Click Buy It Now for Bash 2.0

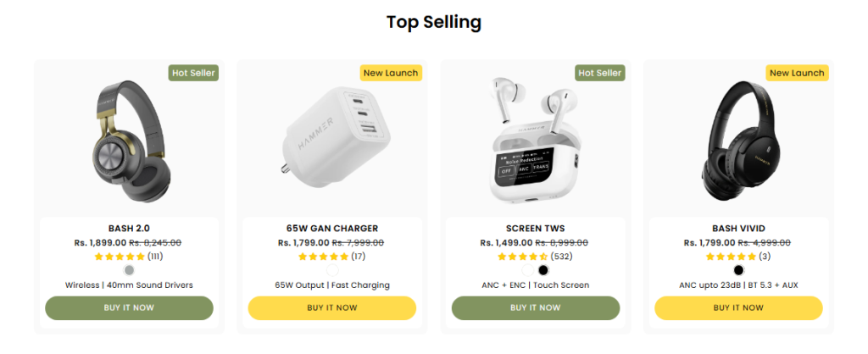click(129, 307)
